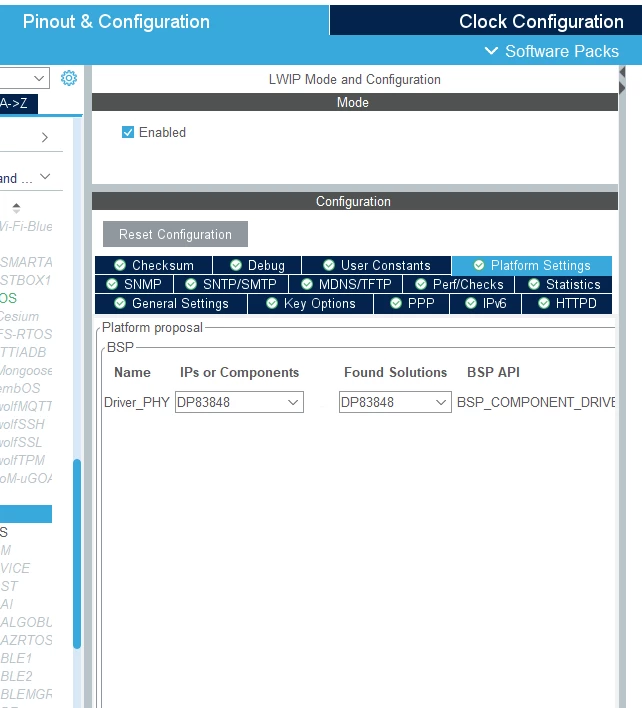Click the Mode section header bar
This screenshot has height=708, width=642.
click(x=355, y=102)
